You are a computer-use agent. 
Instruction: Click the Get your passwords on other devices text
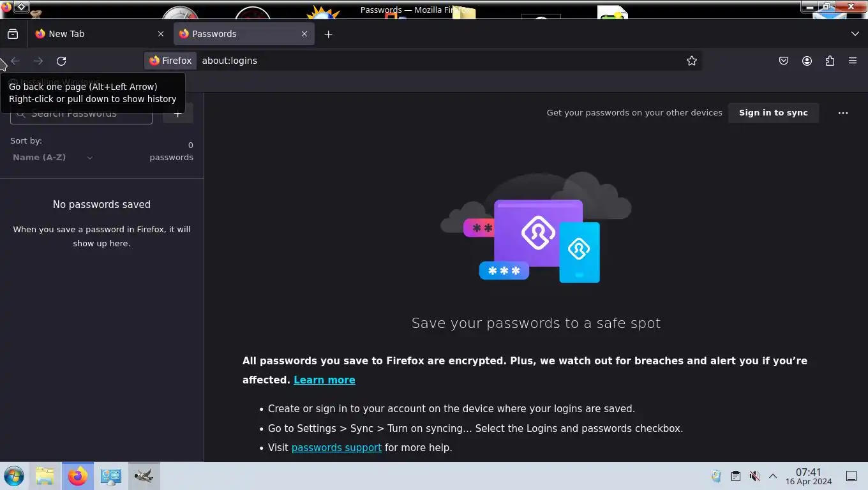[634, 113]
